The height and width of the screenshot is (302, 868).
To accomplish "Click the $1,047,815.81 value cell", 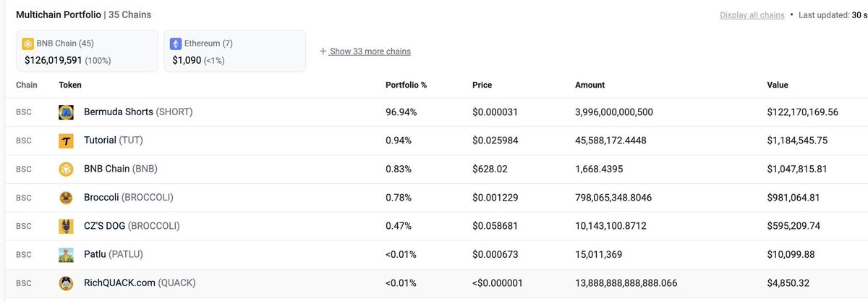I will 797,169.
